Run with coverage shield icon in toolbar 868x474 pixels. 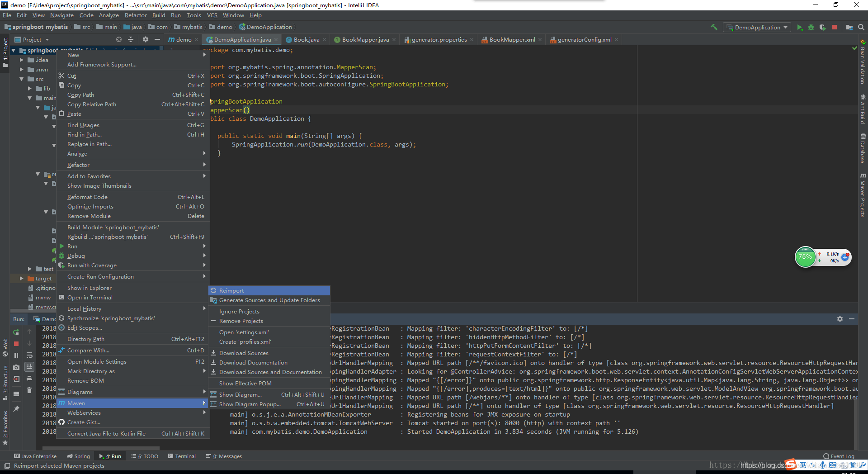[x=822, y=27]
